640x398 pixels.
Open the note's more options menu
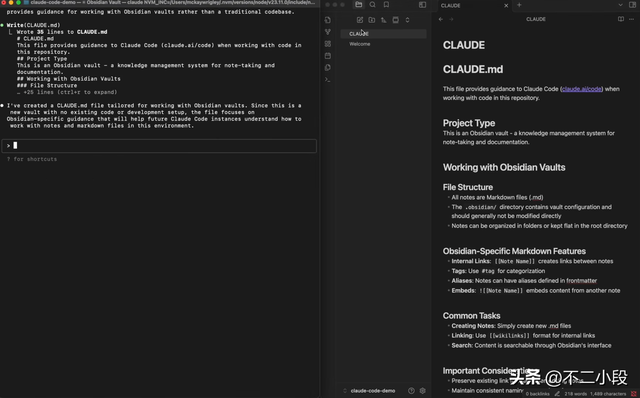pos(631,19)
